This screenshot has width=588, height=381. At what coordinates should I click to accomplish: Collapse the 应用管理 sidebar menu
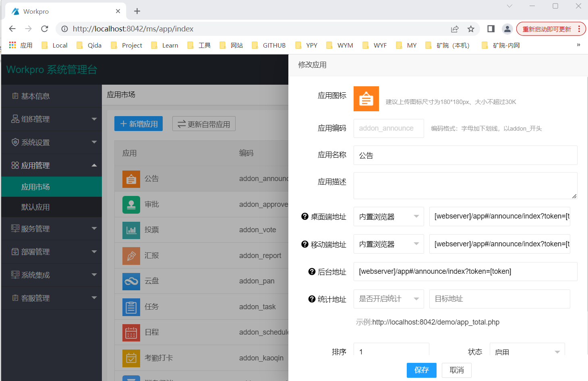pyautogui.click(x=52, y=165)
